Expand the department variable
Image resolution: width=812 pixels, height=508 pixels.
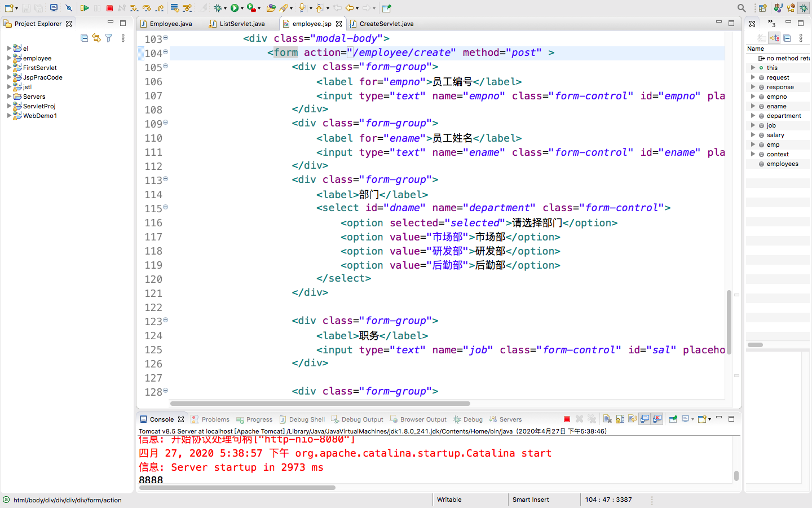753,116
